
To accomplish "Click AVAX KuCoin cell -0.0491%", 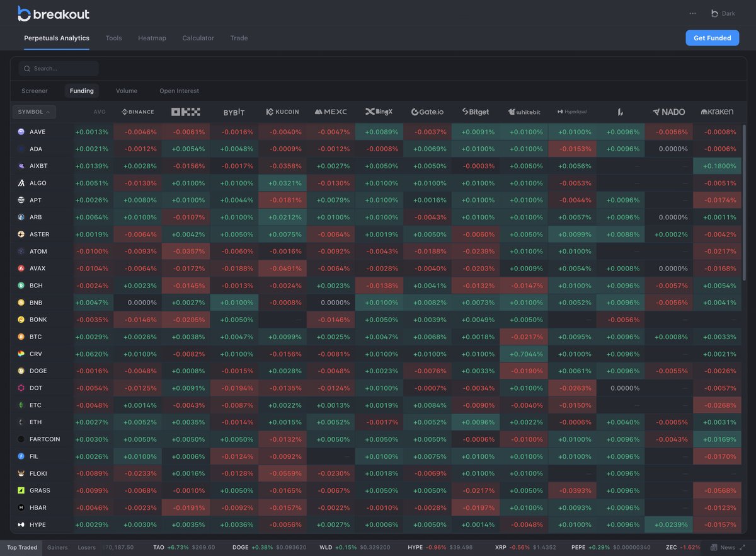I will (x=282, y=268).
